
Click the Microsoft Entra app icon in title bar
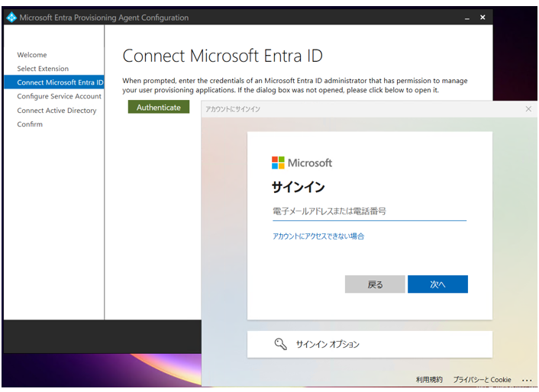pos(11,18)
